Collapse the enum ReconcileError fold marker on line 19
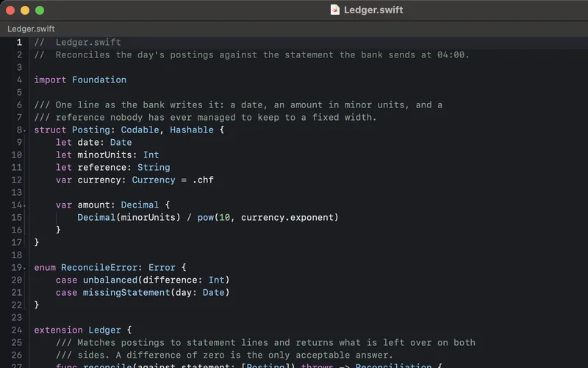 pyautogui.click(x=25, y=269)
